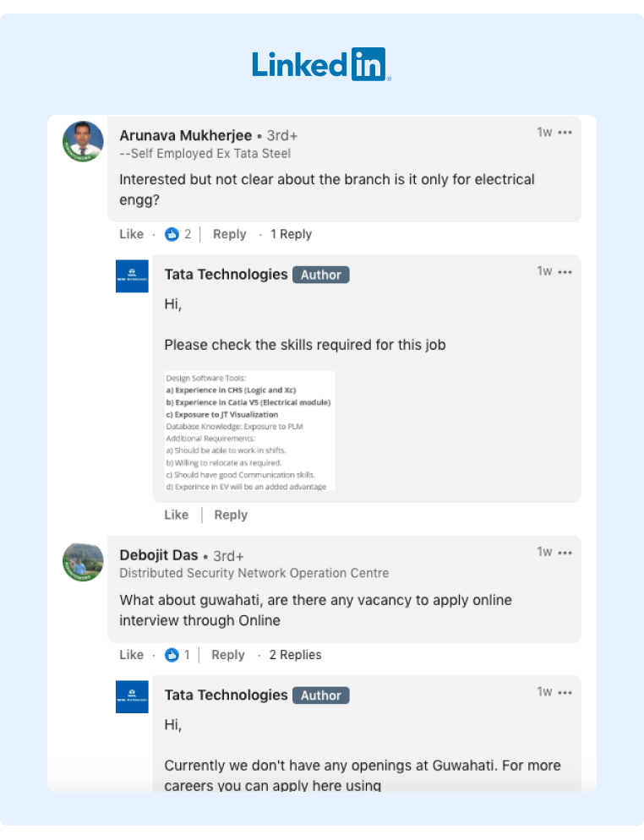Click the Author badge on Tata Technologies' reply
Viewport: 644px width, 840px height.
coord(321,275)
